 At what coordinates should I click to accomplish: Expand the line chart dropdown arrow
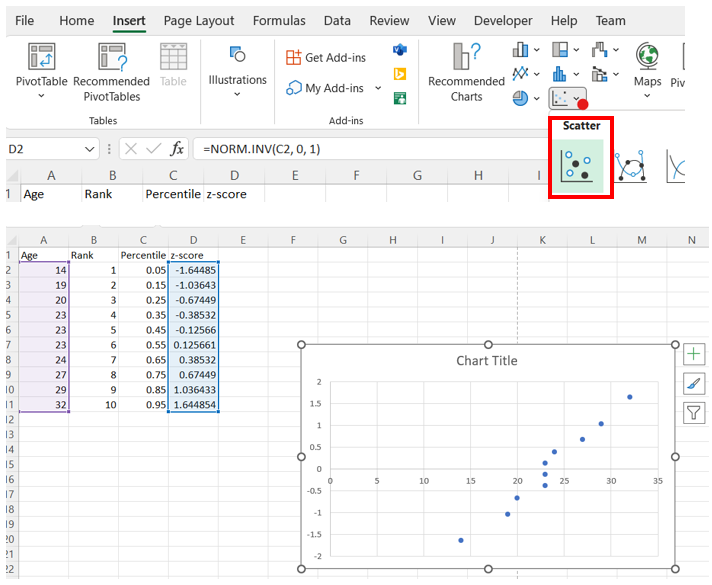point(537,74)
